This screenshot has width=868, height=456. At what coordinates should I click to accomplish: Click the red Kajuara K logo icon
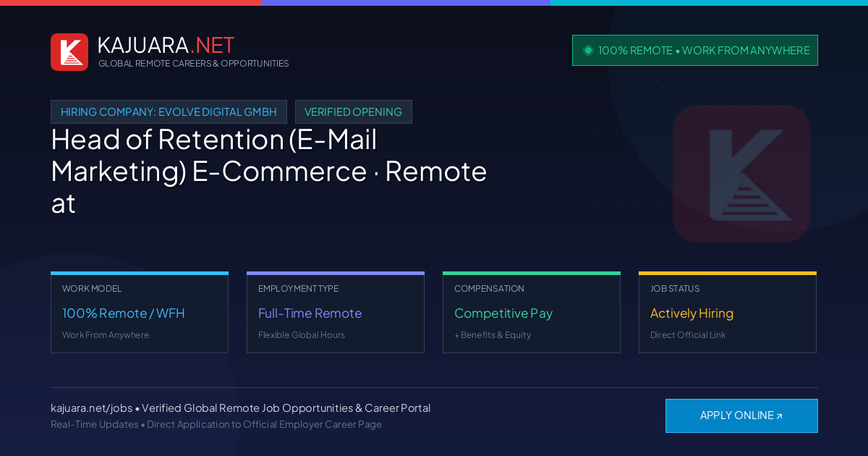click(69, 52)
